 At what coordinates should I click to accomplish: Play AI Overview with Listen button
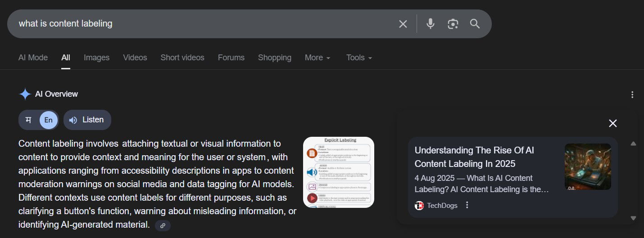click(x=87, y=120)
